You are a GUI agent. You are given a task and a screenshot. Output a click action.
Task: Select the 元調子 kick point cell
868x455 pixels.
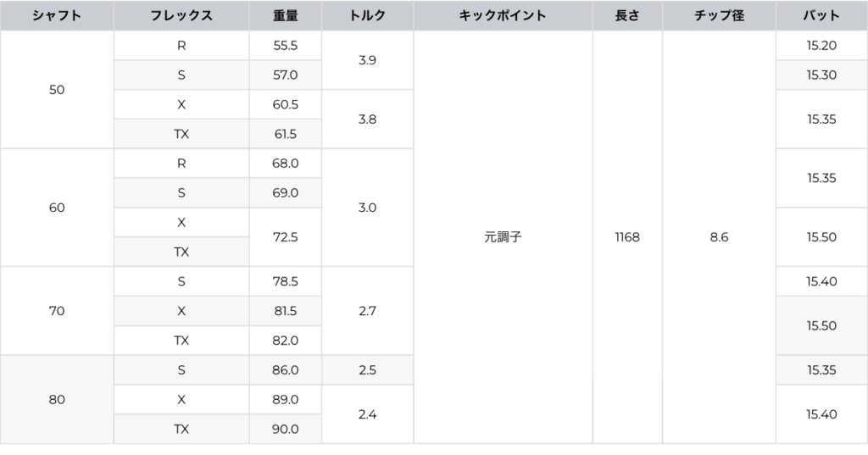pos(503,237)
